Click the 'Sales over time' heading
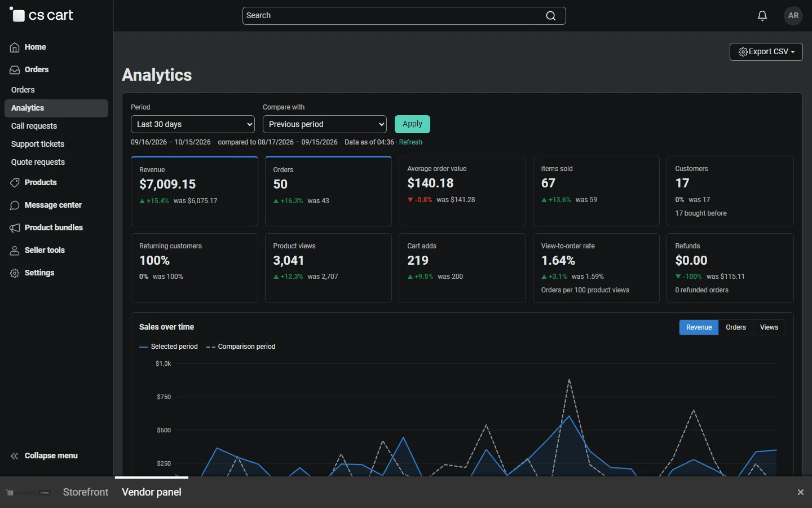 tap(167, 327)
